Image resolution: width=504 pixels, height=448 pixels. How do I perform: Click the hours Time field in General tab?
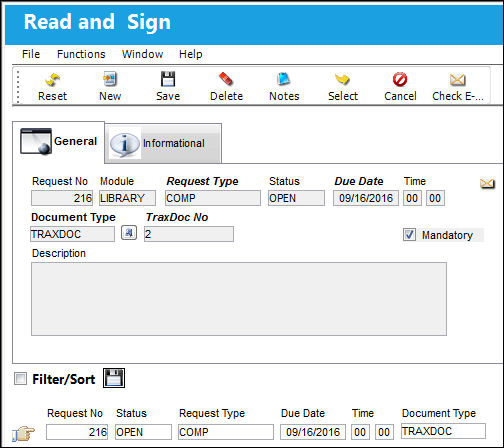click(412, 198)
